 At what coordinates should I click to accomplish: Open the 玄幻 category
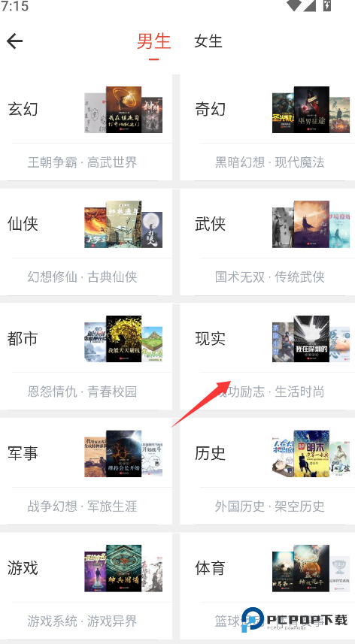click(23, 110)
